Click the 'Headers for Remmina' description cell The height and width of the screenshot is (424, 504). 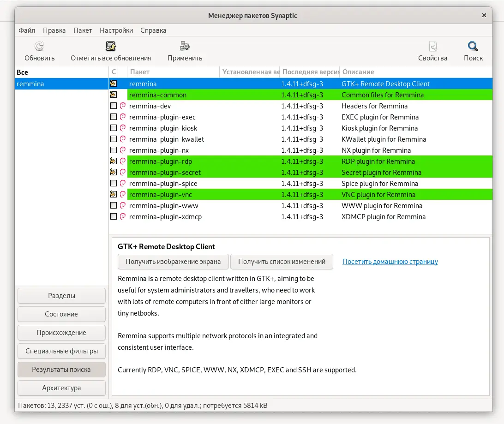coord(374,106)
